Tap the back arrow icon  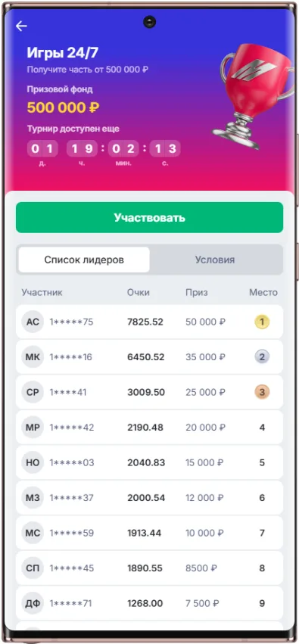[x=21, y=26]
